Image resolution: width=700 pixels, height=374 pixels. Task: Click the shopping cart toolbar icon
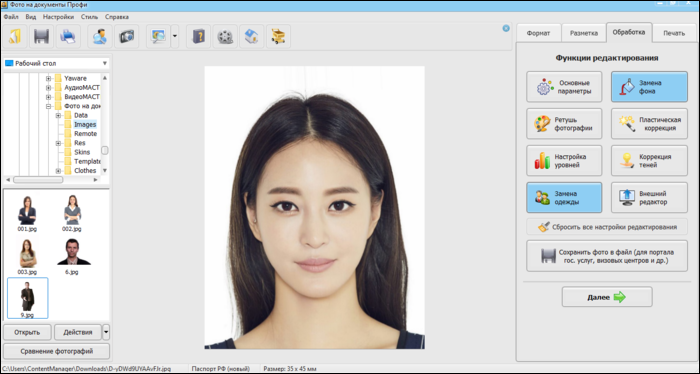pos(278,37)
